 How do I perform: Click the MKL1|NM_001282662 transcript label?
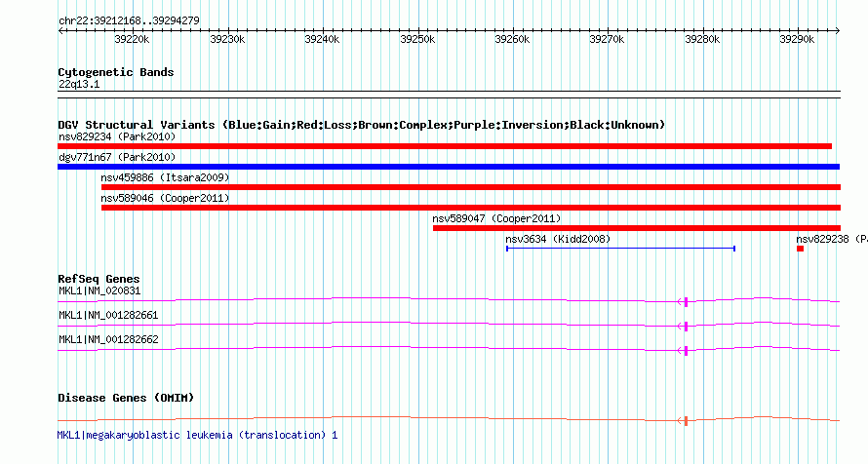tap(108, 339)
